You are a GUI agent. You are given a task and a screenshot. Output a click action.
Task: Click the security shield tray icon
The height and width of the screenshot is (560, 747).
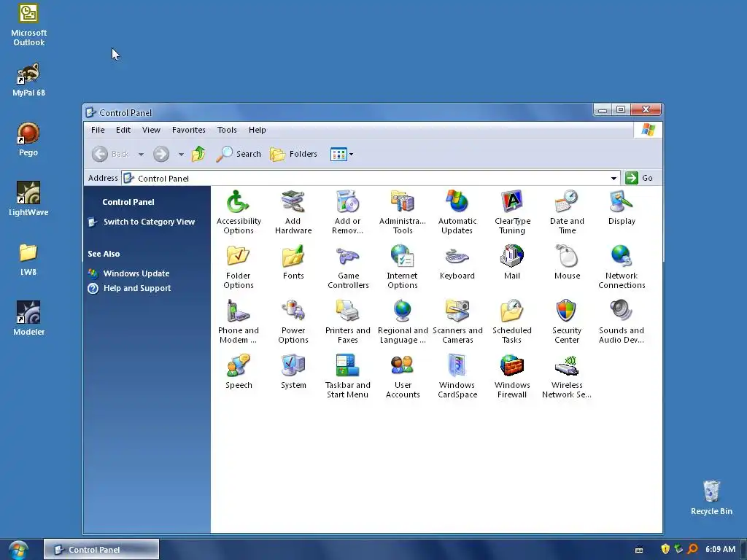coord(665,549)
